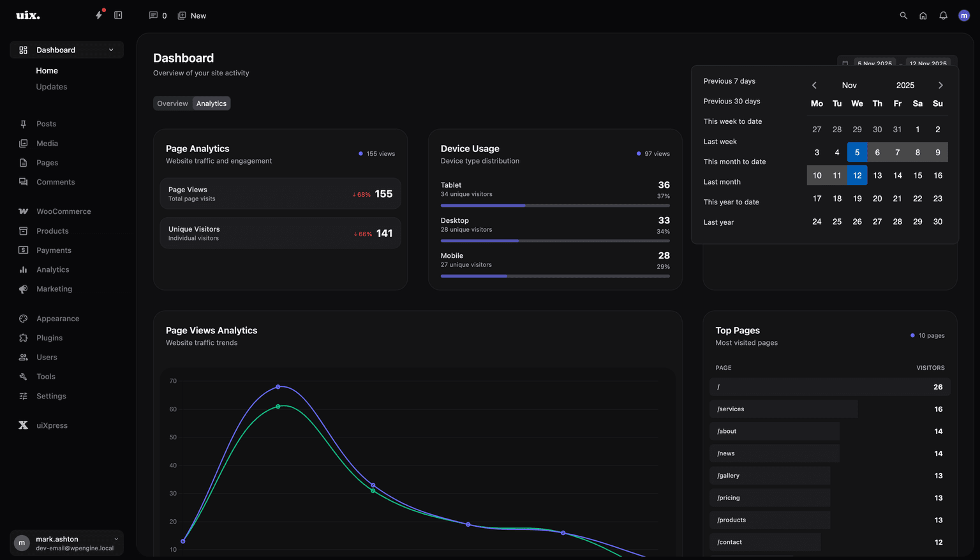Open the Media library icon
This screenshot has width=980, height=560.
(x=23, y=143)
